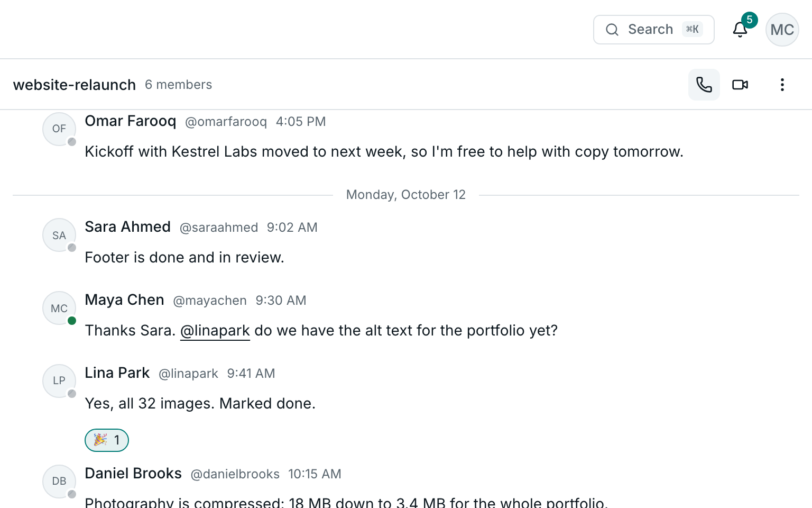The image size is (812, 508).
Task: Click the message 'Yes, all 32 images. Marked done.'
Action: 200,404
